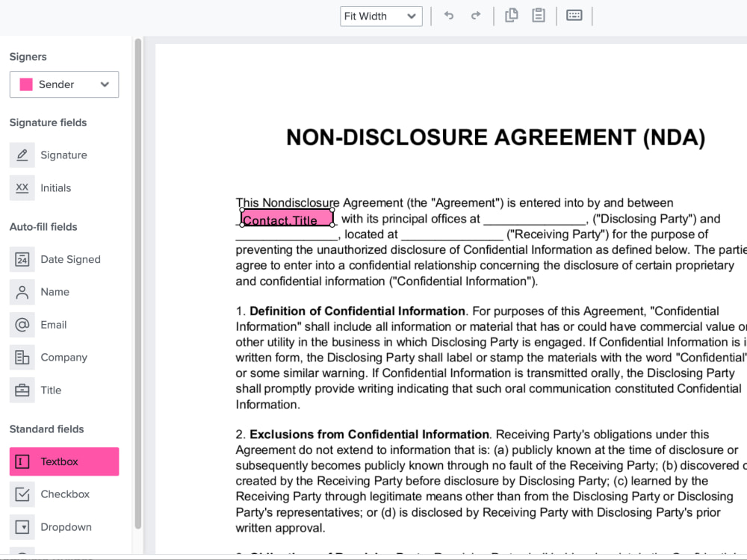747x560 pixels.
Task: Select the Signature pen icon
Action: point(22,155)
